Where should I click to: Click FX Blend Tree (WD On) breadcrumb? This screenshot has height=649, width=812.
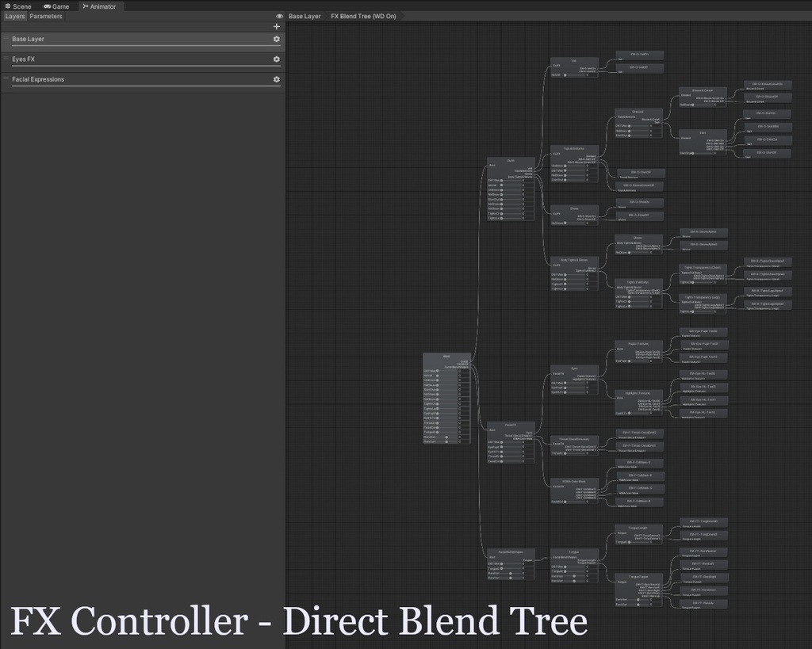tap(363, 16)
